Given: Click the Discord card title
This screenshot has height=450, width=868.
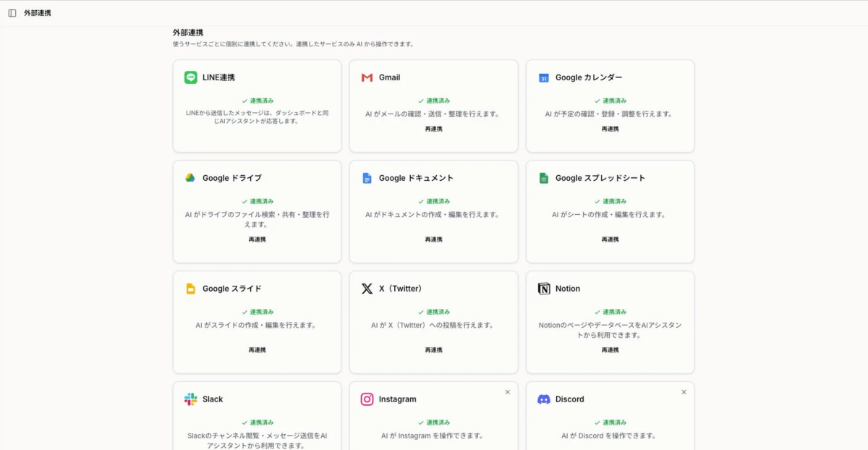Looking at the screenshot, I should (x=570, y=399).
